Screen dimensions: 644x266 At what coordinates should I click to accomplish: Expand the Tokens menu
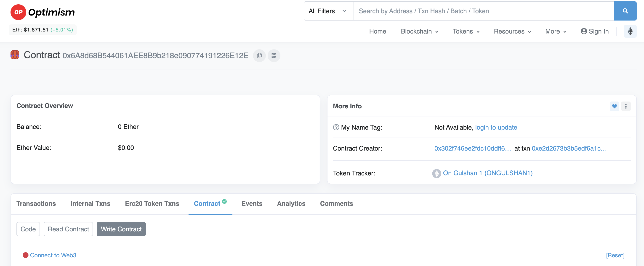click(466, 31)
